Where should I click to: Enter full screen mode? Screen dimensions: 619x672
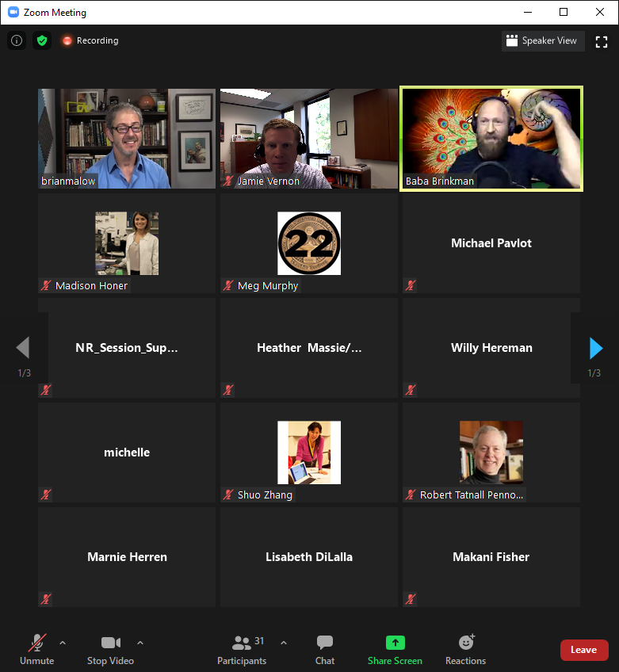pos(602,41)
